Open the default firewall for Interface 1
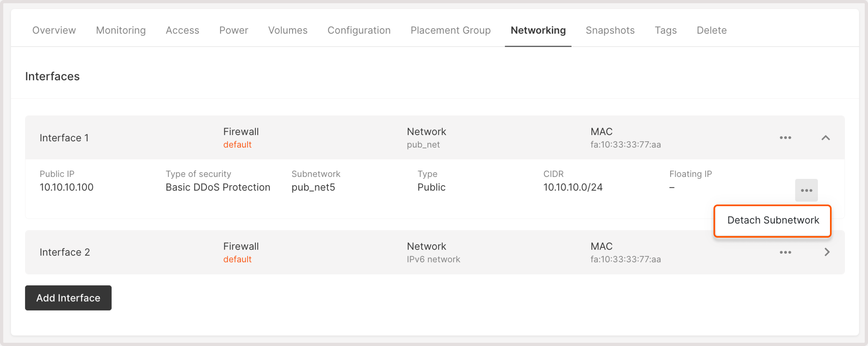The image size is (868, 346). [x=238, y=144]
